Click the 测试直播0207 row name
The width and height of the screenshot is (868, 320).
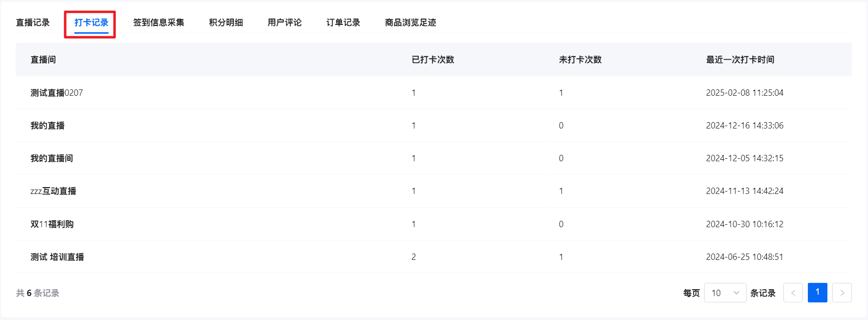[x=57, y=93]
